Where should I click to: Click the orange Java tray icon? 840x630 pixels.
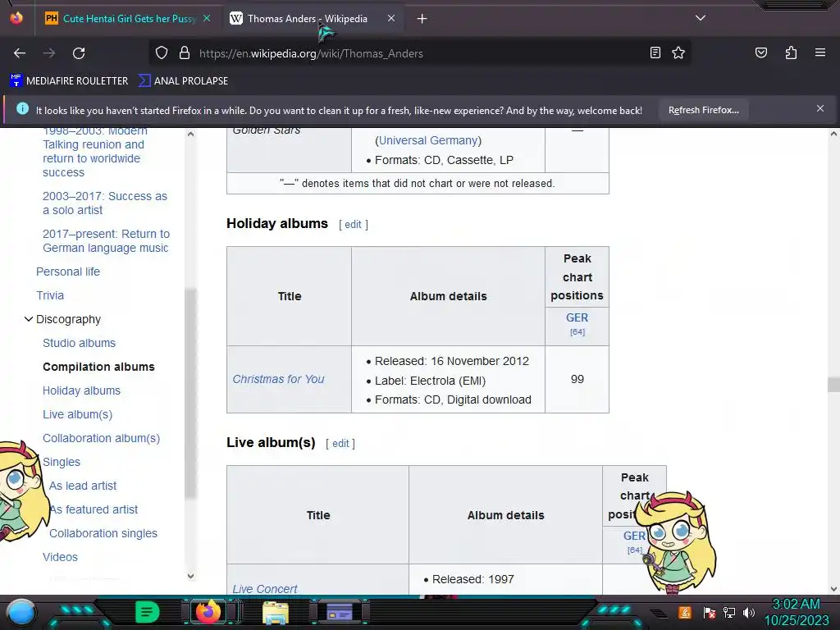(x=685, y=612)
